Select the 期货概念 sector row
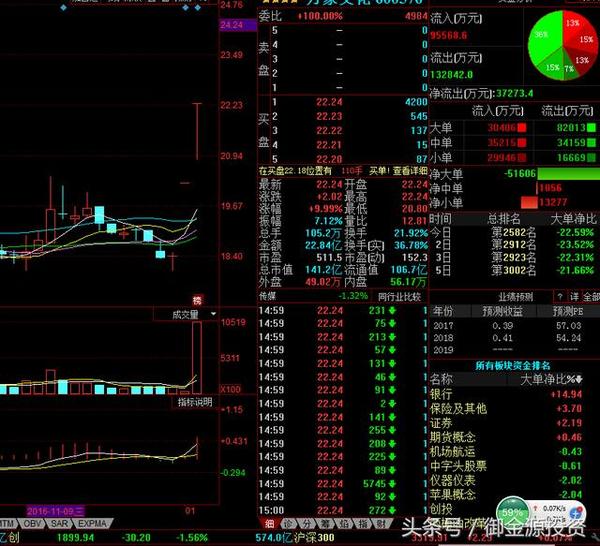The width and height of the screenshot is (600, 546). (x=506, y=437)
